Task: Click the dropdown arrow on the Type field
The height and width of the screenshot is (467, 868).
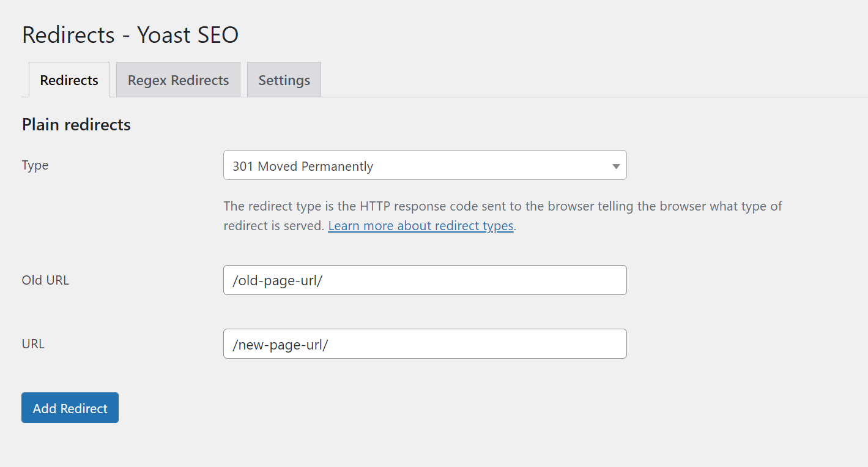Action: [x=615, y=165]
